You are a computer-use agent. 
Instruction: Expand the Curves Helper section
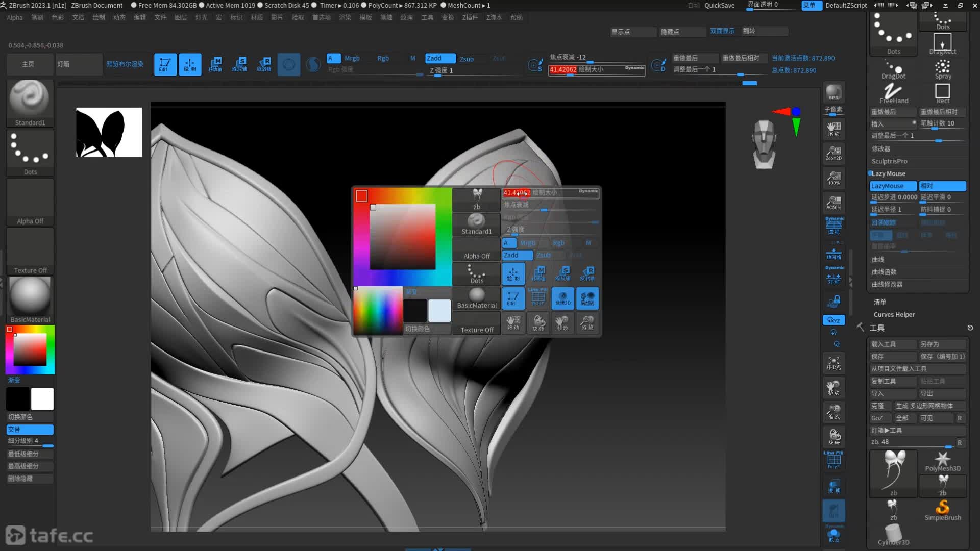point(894,315)
